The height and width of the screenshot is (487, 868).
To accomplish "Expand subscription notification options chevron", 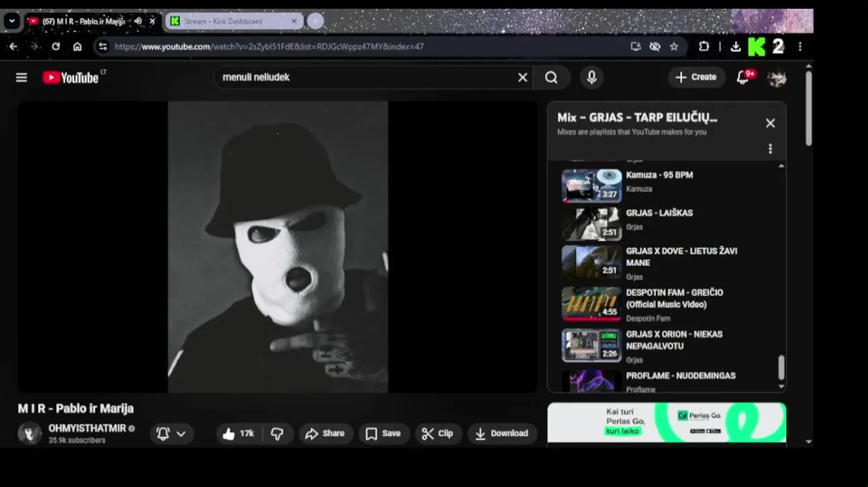I will tap(181, 434).
